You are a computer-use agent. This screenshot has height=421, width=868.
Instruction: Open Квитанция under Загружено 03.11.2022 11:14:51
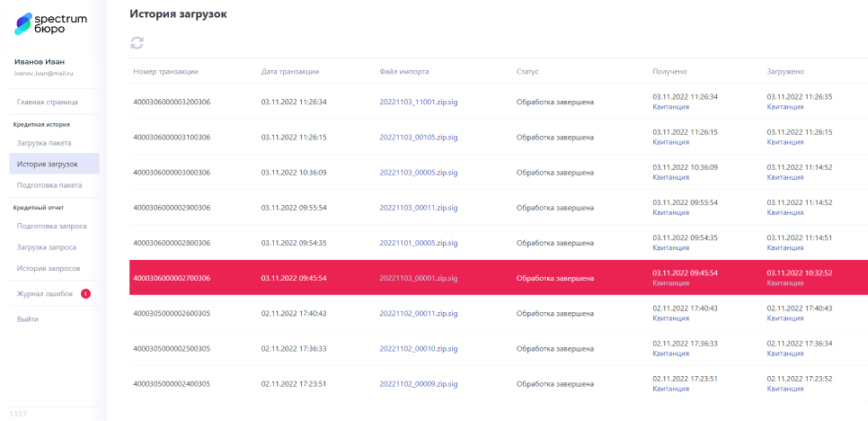[785, 247]
